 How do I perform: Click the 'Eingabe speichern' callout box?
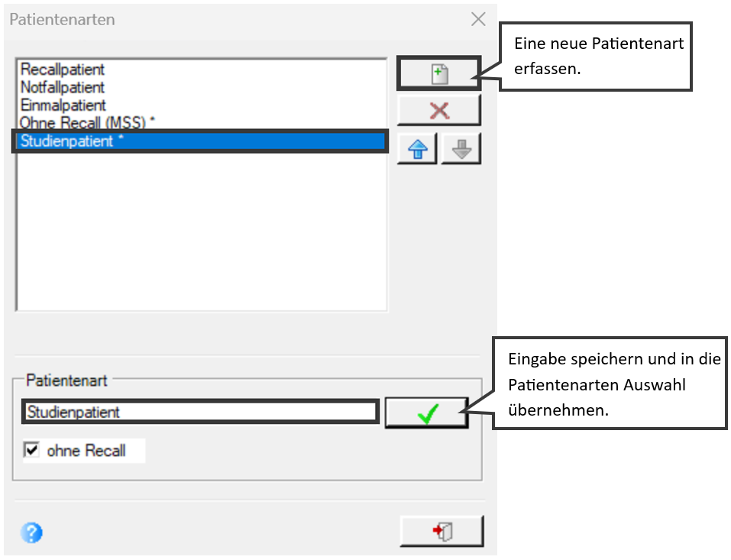610,384
